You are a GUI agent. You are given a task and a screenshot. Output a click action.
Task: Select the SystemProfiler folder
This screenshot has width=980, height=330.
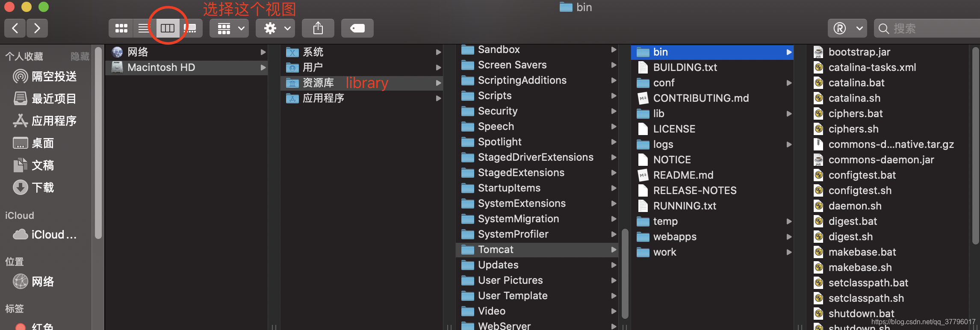pyautogui.click(x=537, y=234)
